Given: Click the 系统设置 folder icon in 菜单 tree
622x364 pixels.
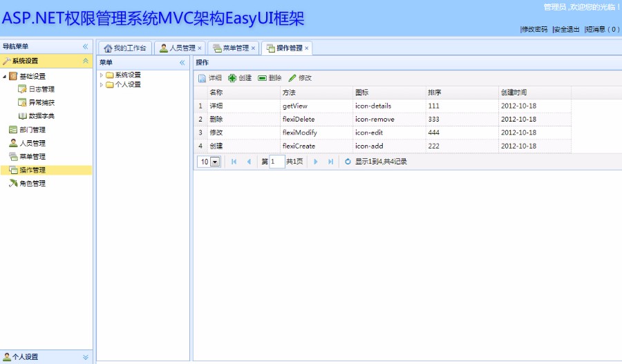Looking at the screenshot, I should (x=110, y=75).
